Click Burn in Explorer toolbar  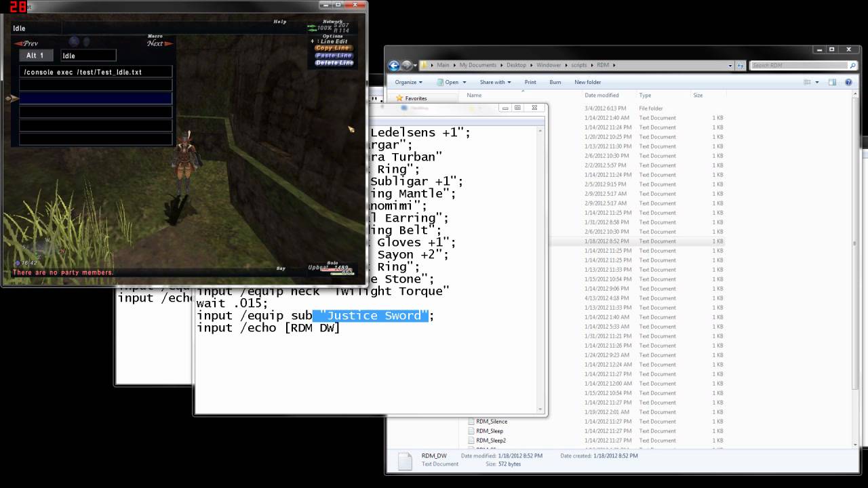(x=555, y=82)
